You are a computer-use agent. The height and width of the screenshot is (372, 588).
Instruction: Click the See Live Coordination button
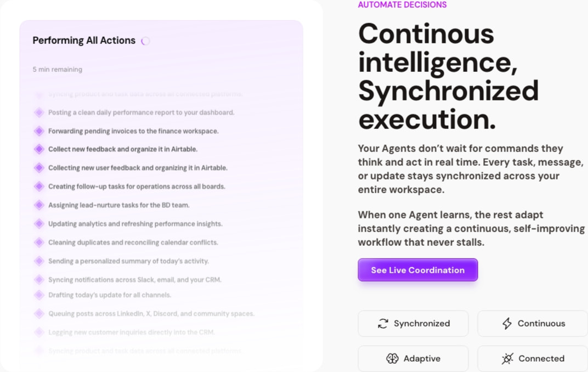[418, 270]
